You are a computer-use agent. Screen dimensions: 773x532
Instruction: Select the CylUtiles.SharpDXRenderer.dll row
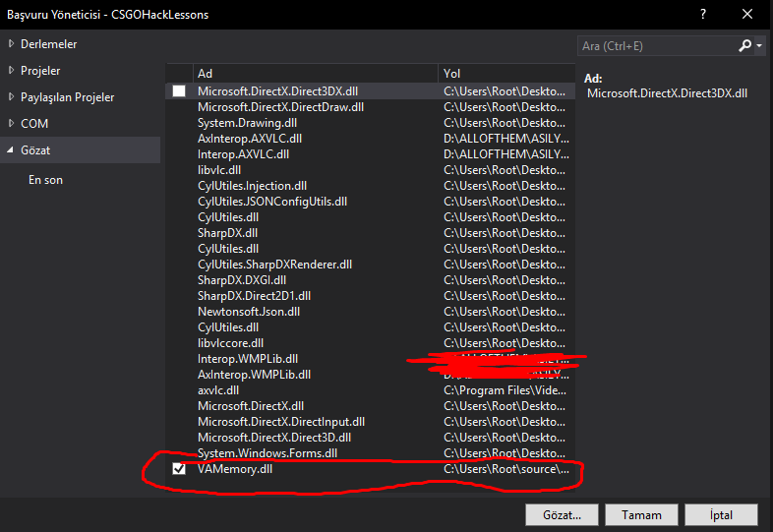(x=370, y=265)
